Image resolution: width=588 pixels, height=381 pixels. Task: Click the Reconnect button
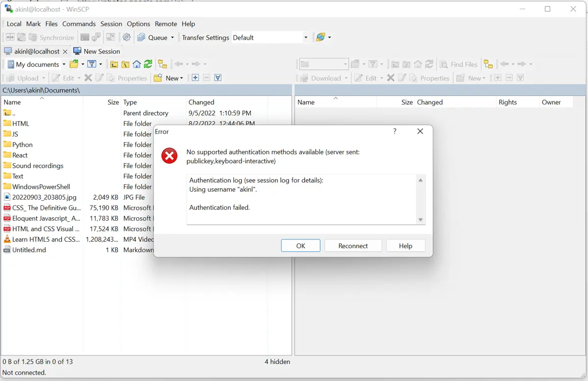point(353,246)
